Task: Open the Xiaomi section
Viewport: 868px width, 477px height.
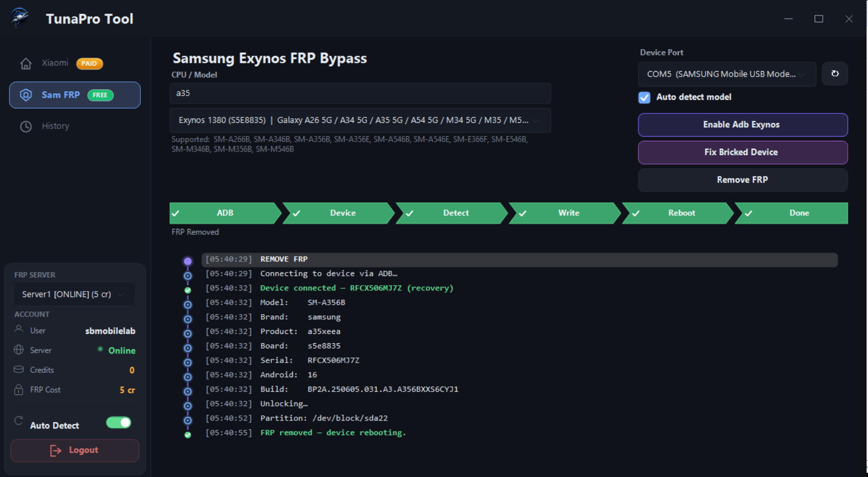Action: (74, 64)
